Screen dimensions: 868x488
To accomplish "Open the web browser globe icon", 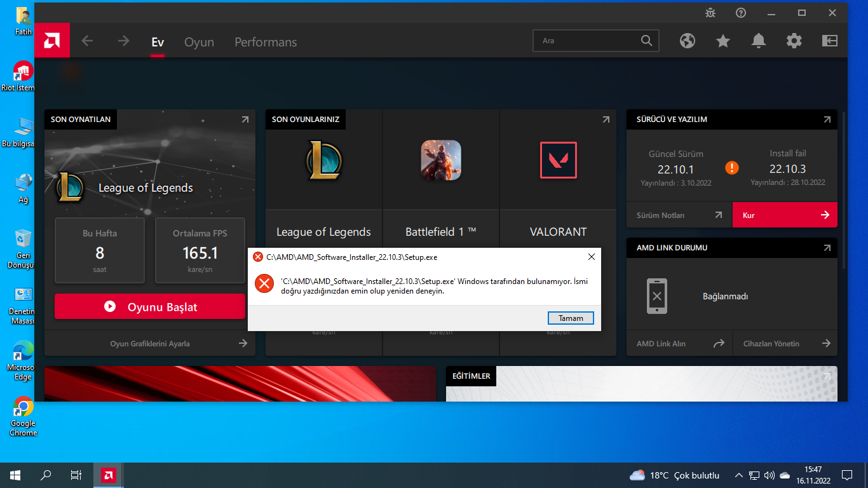I will (x=688, y=41).
